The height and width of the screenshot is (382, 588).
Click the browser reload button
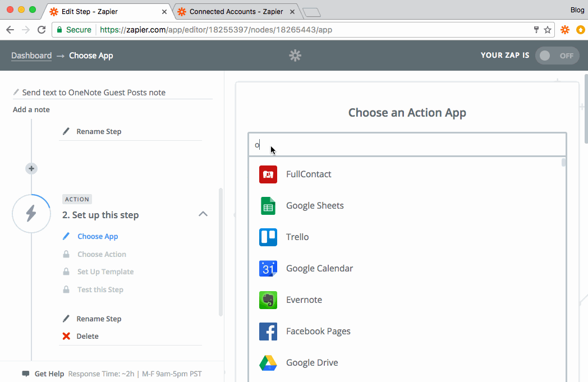click(42, 30)
